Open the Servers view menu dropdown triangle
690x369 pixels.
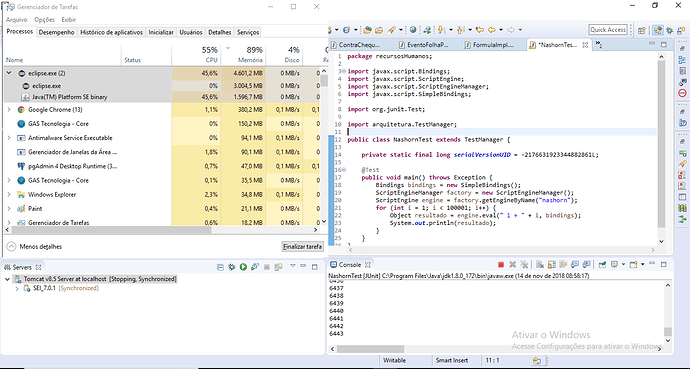[293, 266]
